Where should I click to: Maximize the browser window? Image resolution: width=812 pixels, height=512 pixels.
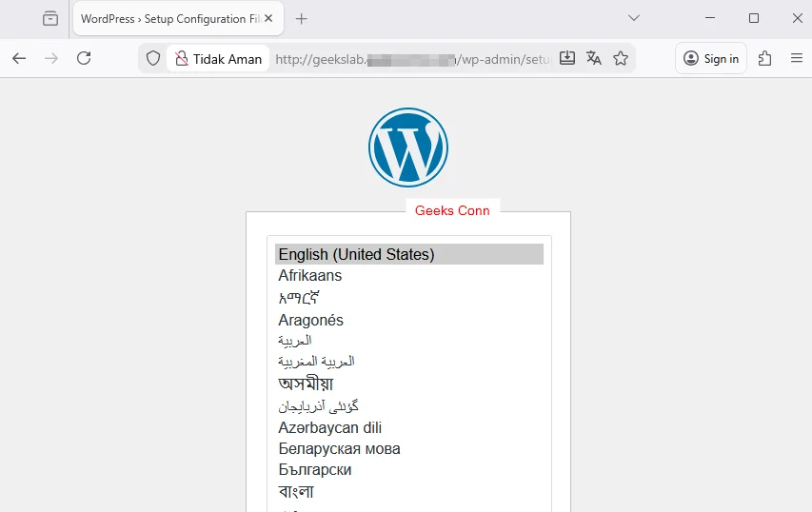[x=754, y=18]
